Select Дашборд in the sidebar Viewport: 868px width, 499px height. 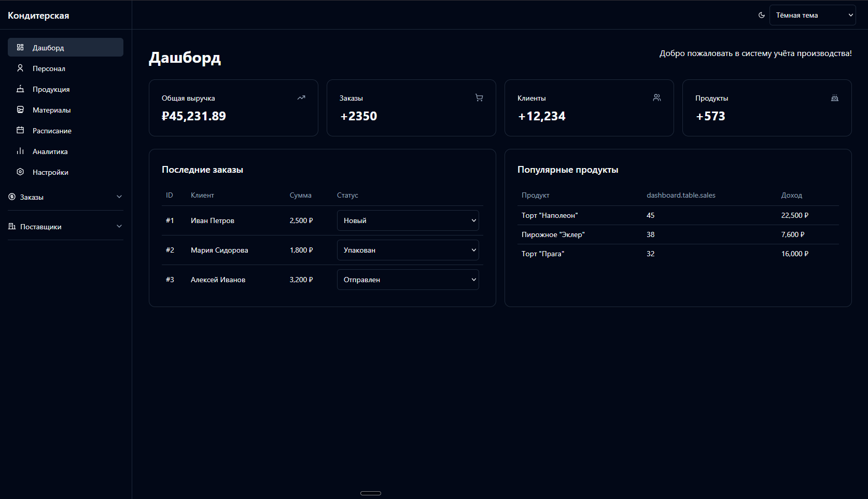[48, 48]
